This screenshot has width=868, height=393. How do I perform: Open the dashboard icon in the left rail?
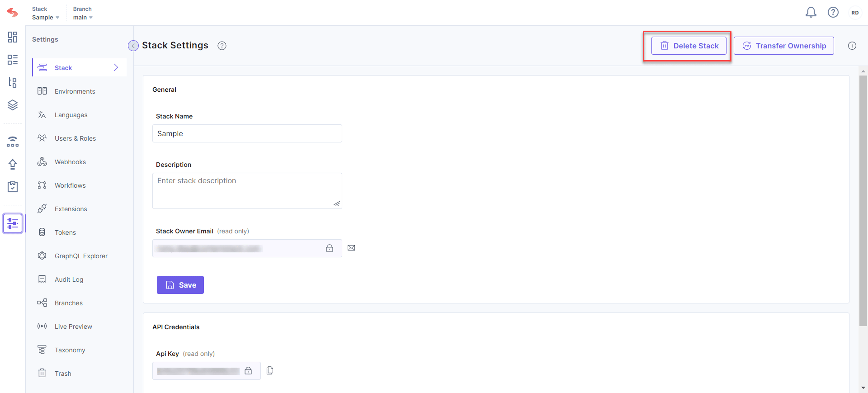pyautogui.click(x=12, y=37)
